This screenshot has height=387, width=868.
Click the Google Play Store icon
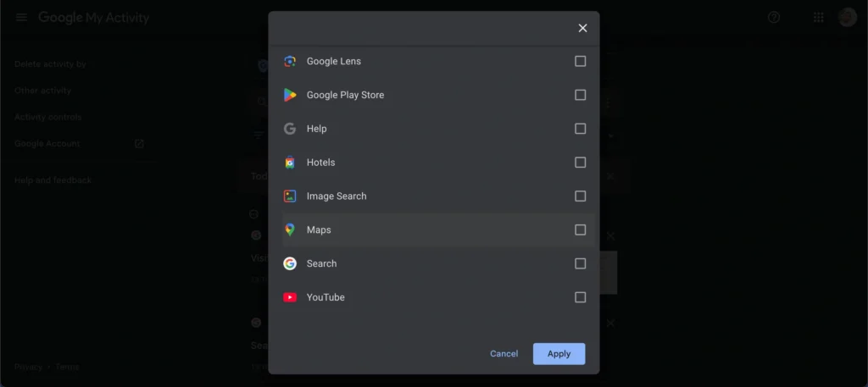coord(290,95)
